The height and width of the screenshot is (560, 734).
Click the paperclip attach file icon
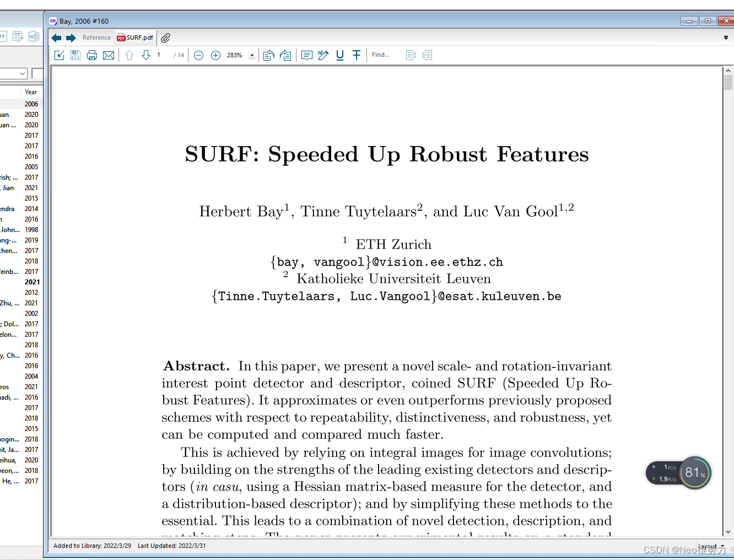[165, 37]
